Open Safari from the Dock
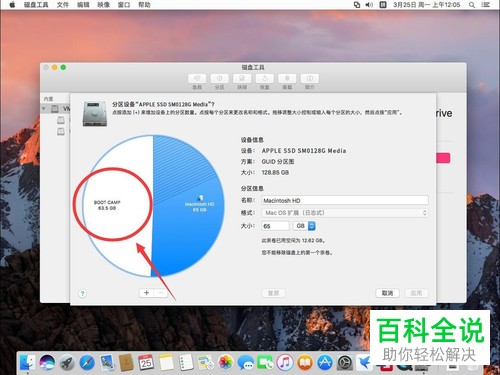 click(x=87, y=363)
